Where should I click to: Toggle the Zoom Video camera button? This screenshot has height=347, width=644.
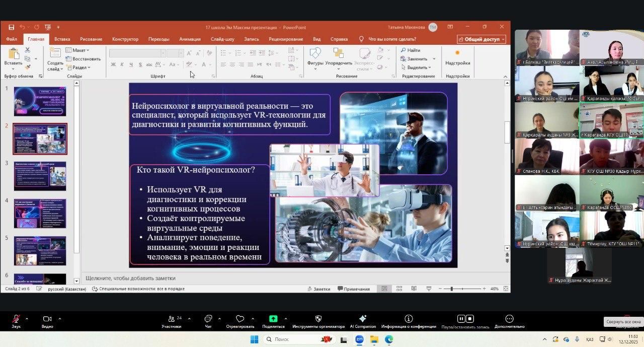point(47,319)
